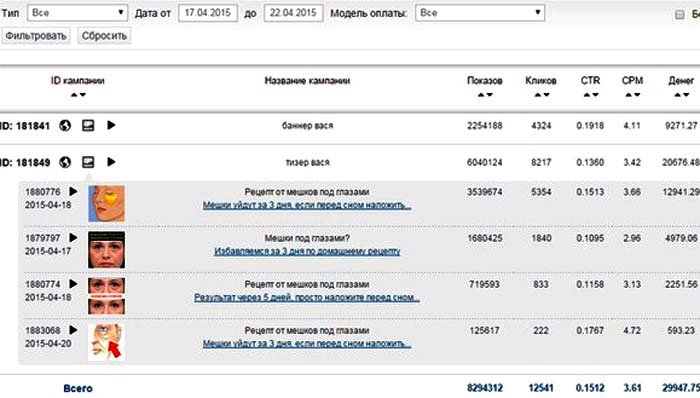
Task: Click the Всего totals label
Action: pyautogui.click(x=78, y=388)
